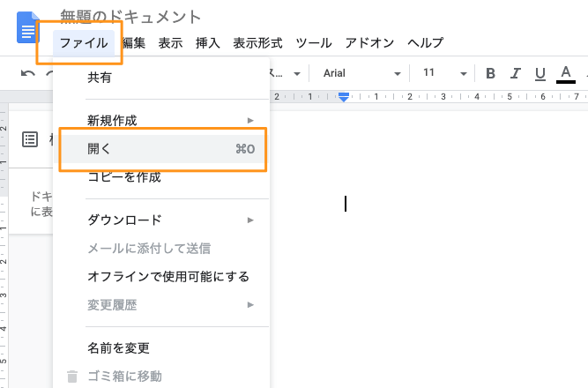Click オフラインで使用可能にする option
This screenshot has height=388, width=588.
tap(168, 276)
